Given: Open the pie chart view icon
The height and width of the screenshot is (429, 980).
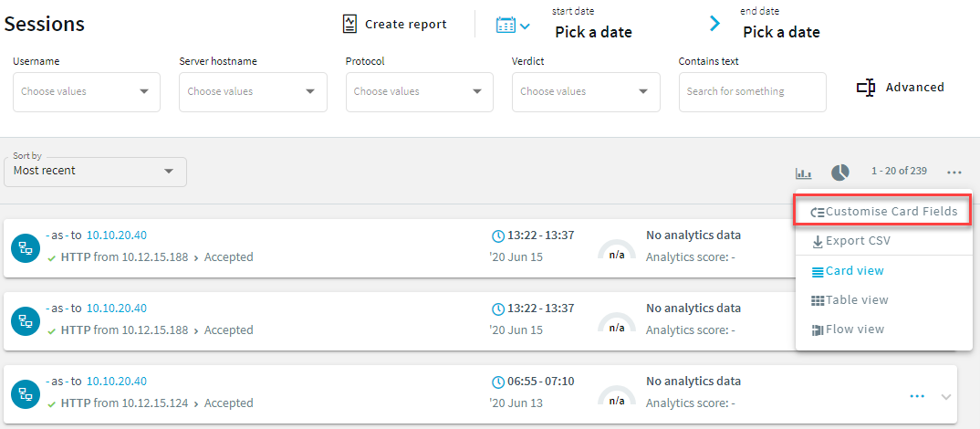Looking at the screenshot, I should tap(839, 173).
